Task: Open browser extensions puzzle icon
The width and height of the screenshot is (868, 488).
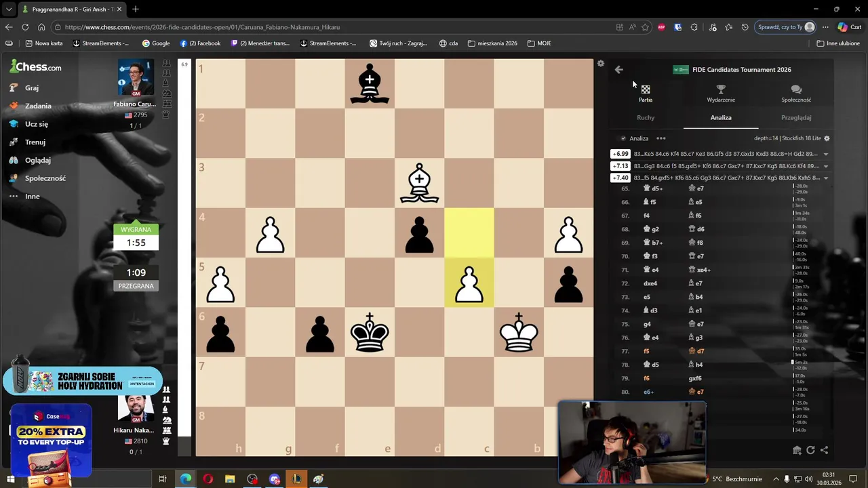Action: coord(694,27)
